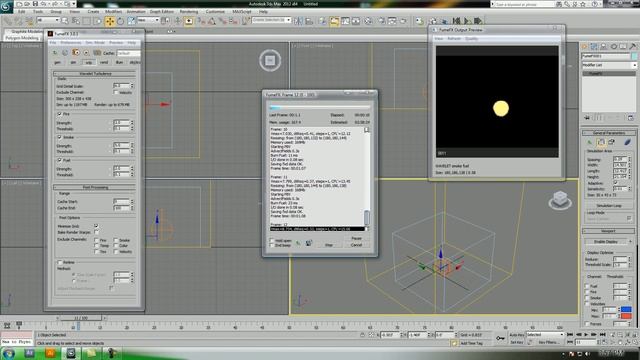Viewport: 640px width, 360px height.
Task: Toggle Exclude Channel Velocity checkbox
Action: click(116, 92)
